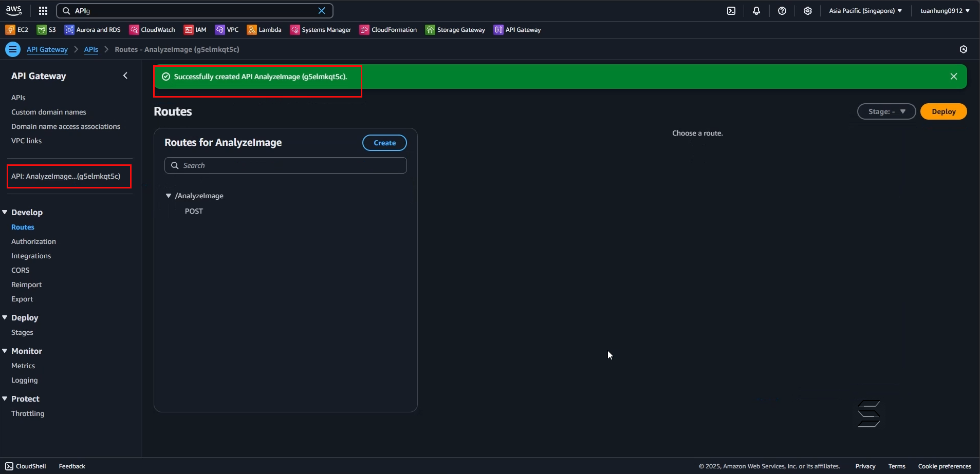This screenshot has height=474, width=980.
Task: Open CloudShell icon in top bar
Action: point(731,11)
